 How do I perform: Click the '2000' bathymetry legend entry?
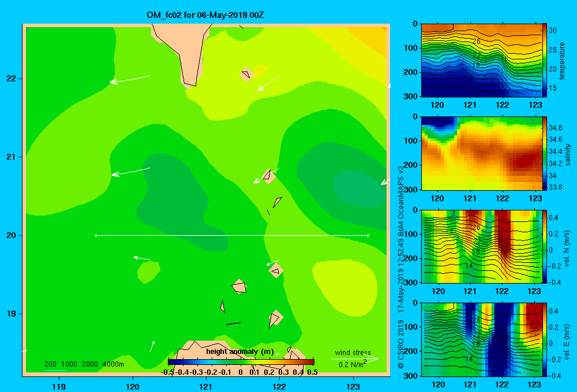point(90,364)
